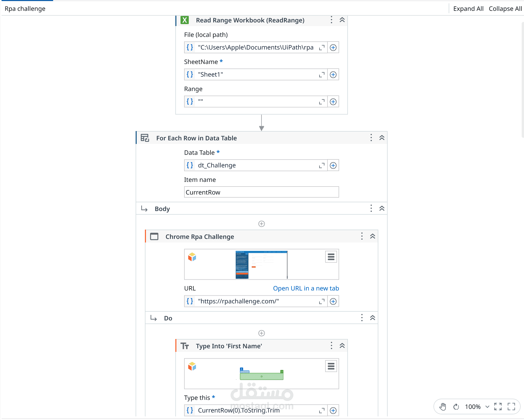
Task: Expand editor for SheetName field
Action: pos(322,75)
